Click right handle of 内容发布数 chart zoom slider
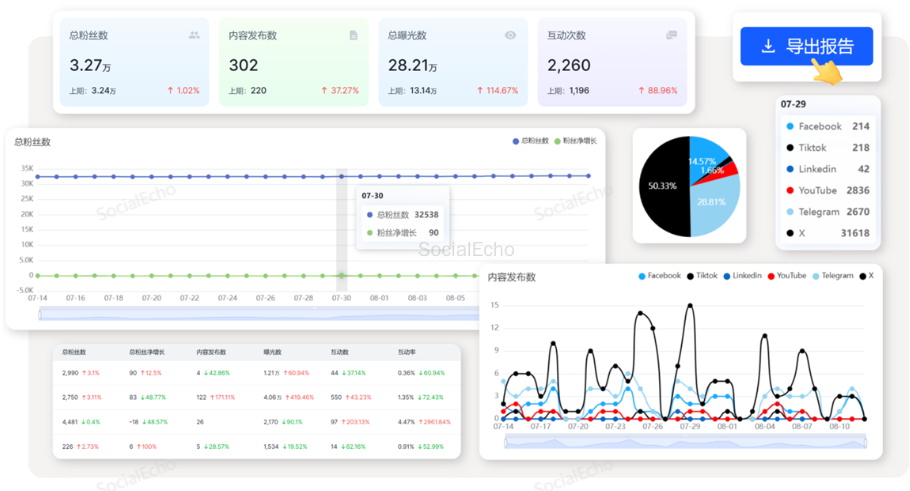 coord(866,443)
